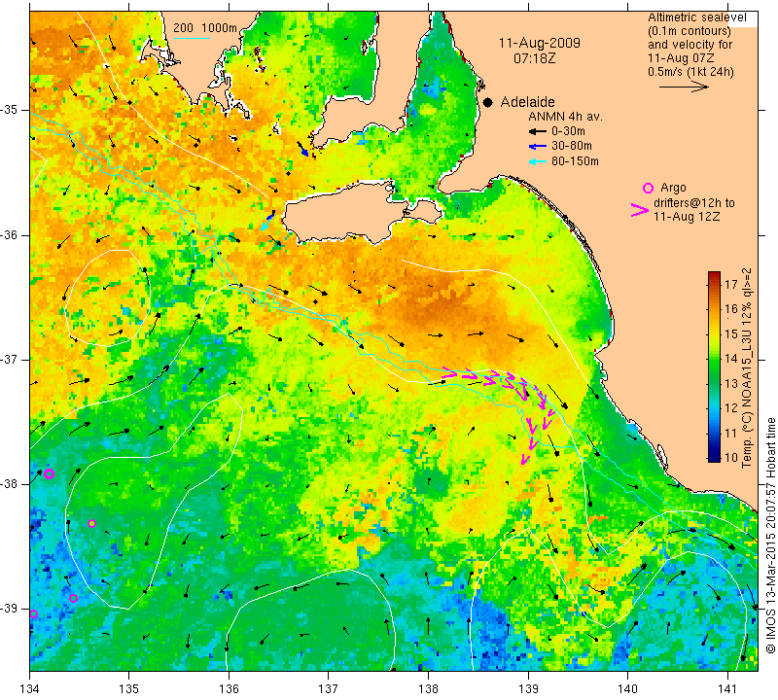Click the Argo float circle near 134.6, -38.3
Screen dimensions: 778x700
tap(91, 523)
